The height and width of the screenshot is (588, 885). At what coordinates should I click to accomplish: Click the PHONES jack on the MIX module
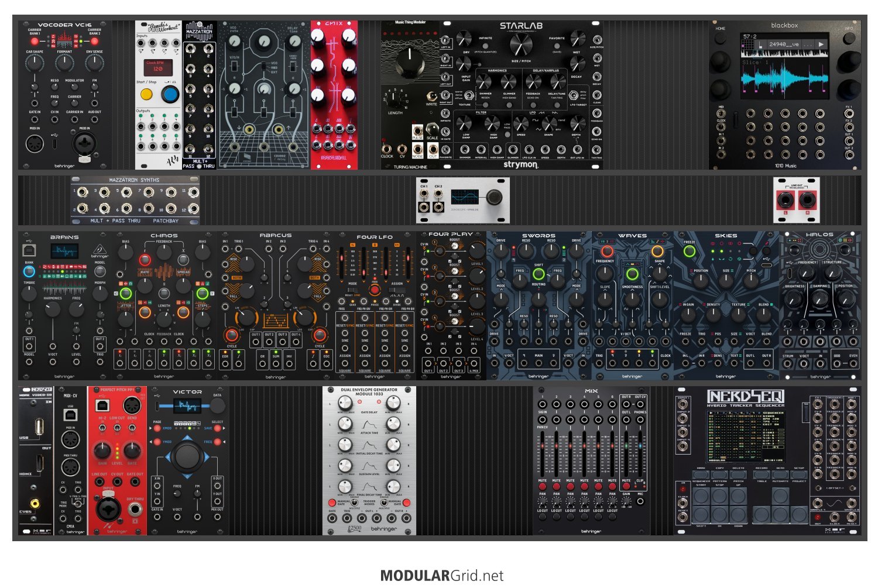(x=640, y=419)
